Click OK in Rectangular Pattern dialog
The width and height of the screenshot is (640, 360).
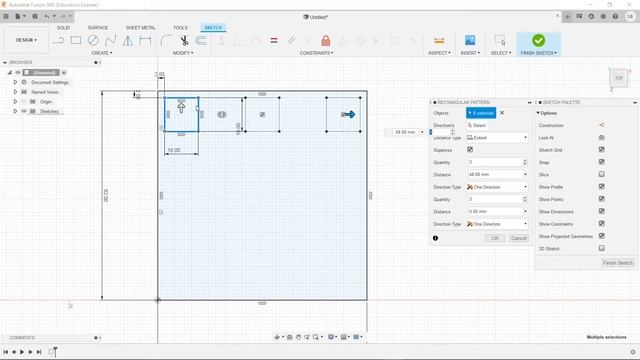495,238
